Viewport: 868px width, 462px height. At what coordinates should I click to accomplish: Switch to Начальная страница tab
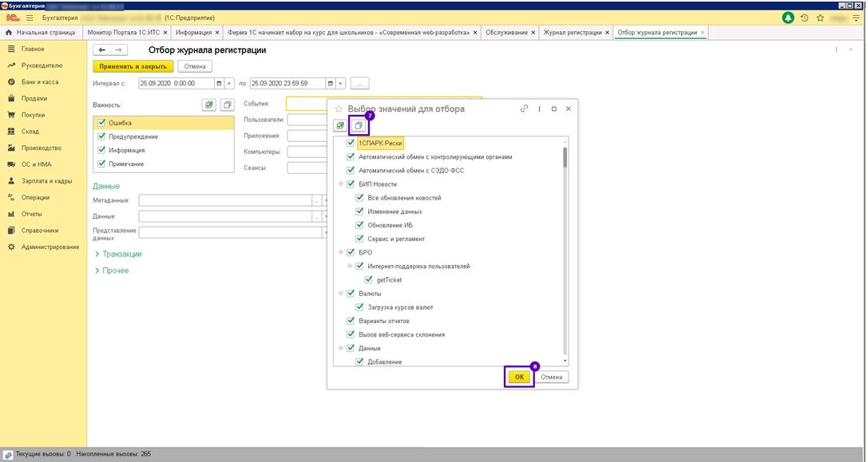(41, 33)
